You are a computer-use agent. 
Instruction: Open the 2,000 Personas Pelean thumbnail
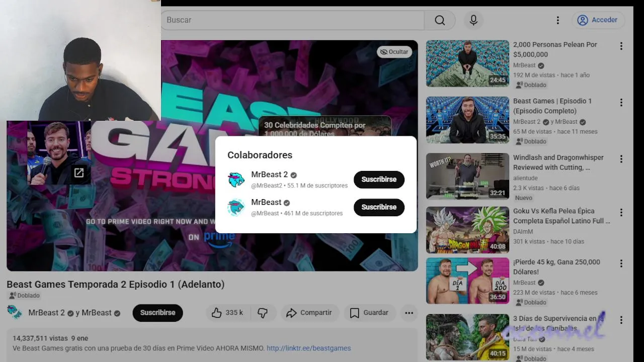(467, 63)
